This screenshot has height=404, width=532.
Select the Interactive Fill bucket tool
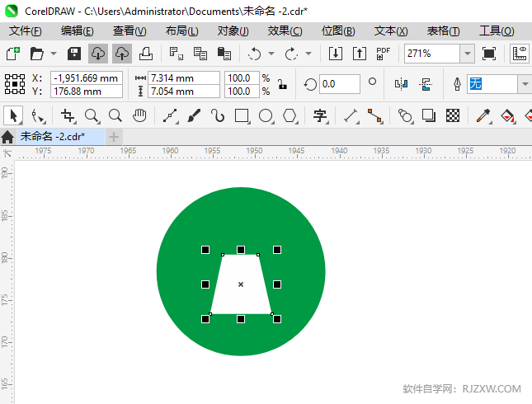point(507,116)
